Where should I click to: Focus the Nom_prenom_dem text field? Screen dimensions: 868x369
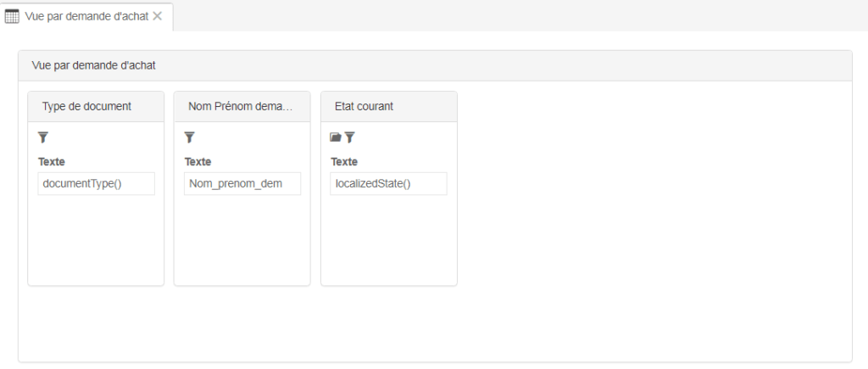242,183
